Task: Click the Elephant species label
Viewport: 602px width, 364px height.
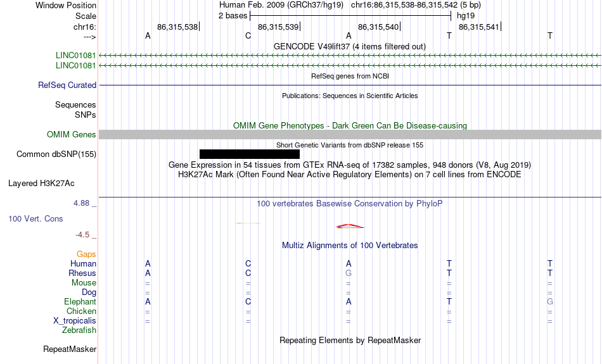Action: (80, 302)
